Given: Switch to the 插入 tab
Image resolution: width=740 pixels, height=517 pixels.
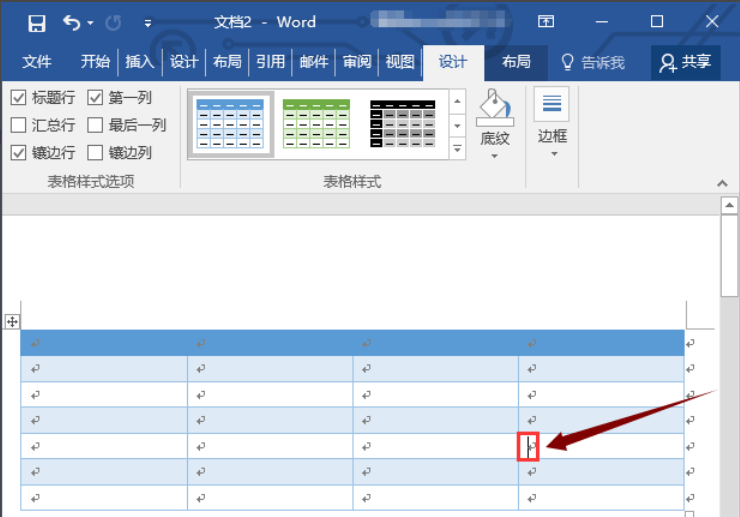Looking at the screenshot, I should tap(139, 61).
